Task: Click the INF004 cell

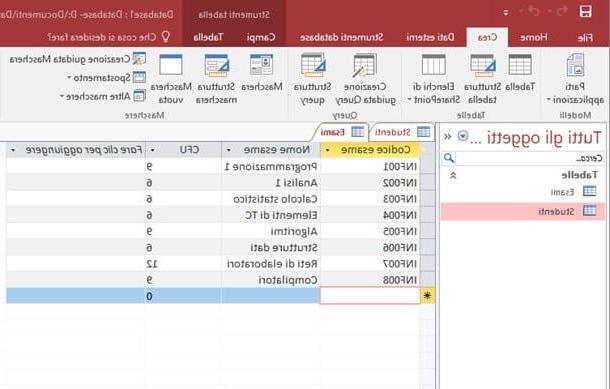Action: tap(370, 215)
